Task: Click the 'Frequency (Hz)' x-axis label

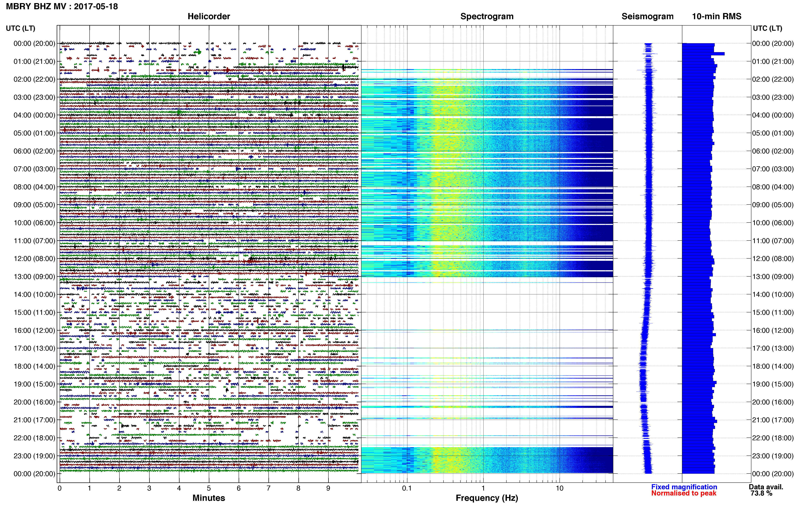Action: 487,498
